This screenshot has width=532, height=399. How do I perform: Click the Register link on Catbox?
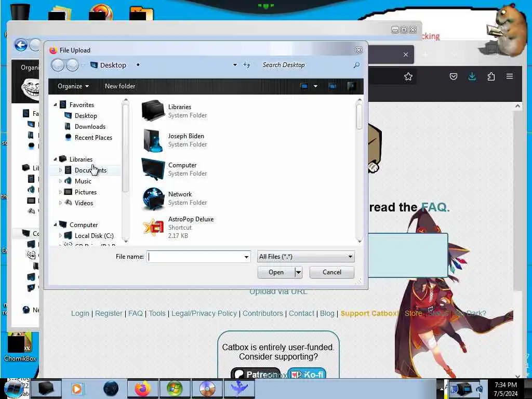(x=109, y=313)
